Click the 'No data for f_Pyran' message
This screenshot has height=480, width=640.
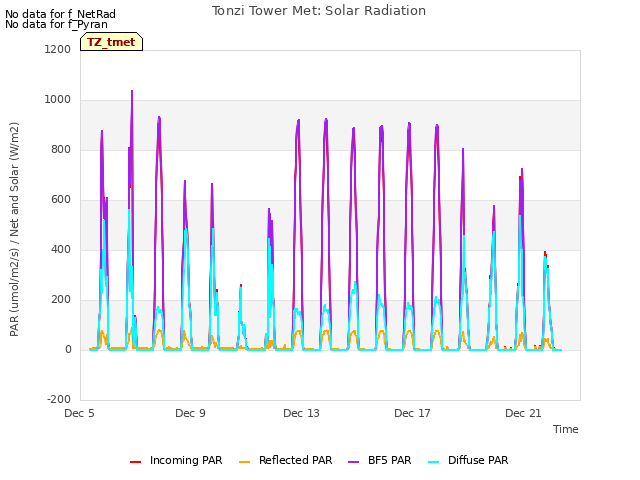pos(56,24)
